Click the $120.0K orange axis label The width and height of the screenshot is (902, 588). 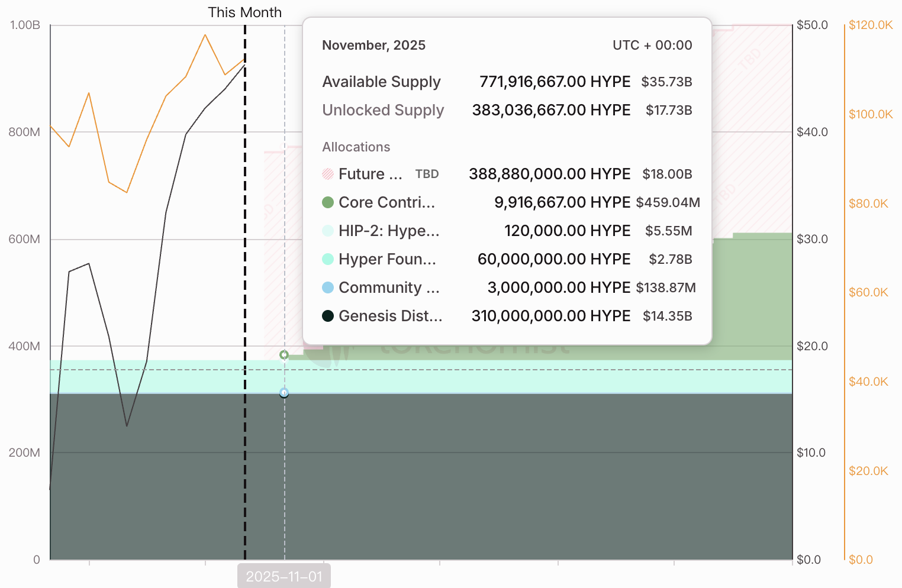pyautogui.click(x=870, y=25)
